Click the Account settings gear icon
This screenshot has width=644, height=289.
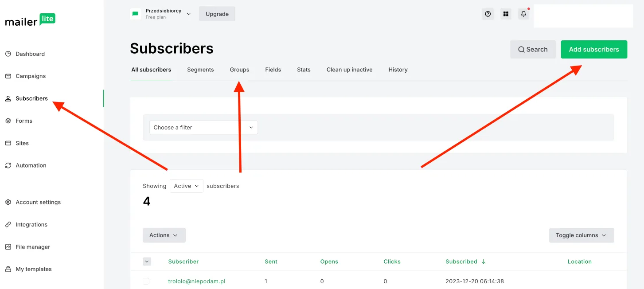[x=8, y=203]
